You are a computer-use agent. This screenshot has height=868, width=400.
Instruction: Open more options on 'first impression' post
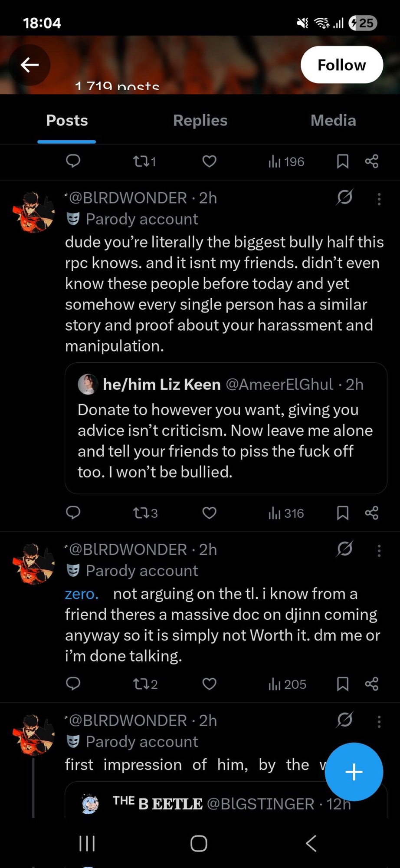click(x=379, y=721)
